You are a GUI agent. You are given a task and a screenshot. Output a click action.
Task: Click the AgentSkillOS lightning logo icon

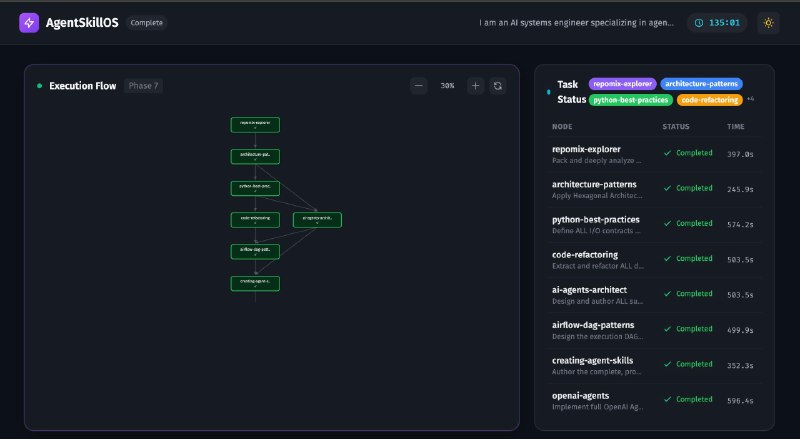(x=28, y=22)
